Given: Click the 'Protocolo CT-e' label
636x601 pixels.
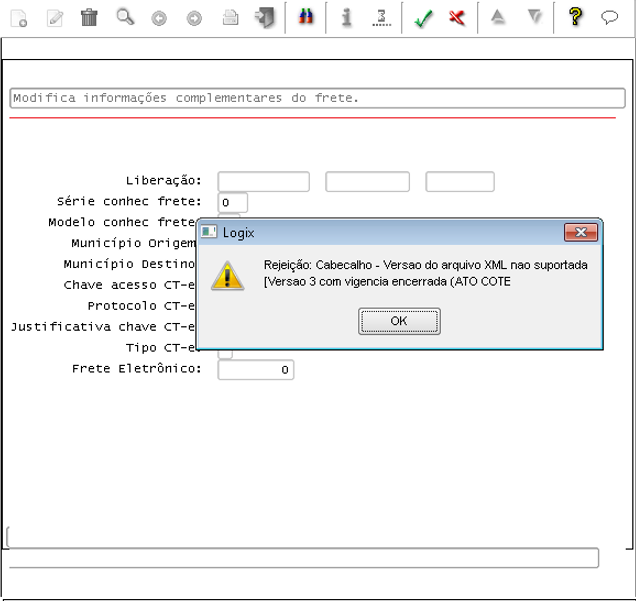Looking at the screenshot, I should (142, 306).
